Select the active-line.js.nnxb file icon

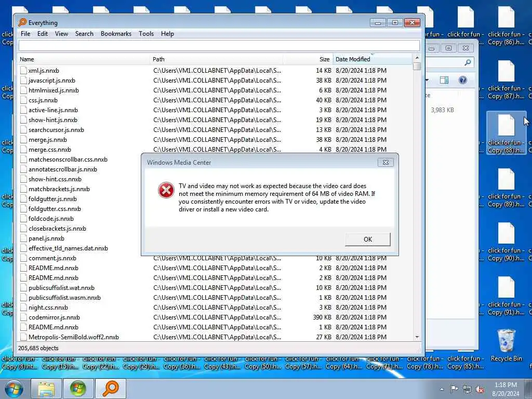[23, 110]
